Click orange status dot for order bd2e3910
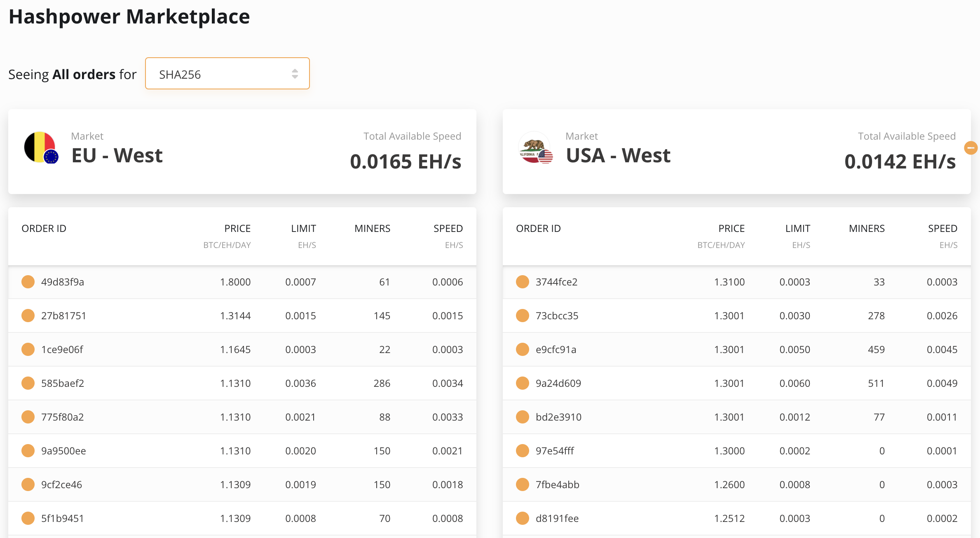The height and width of the screenshot is (538, 980). point(523,417)
